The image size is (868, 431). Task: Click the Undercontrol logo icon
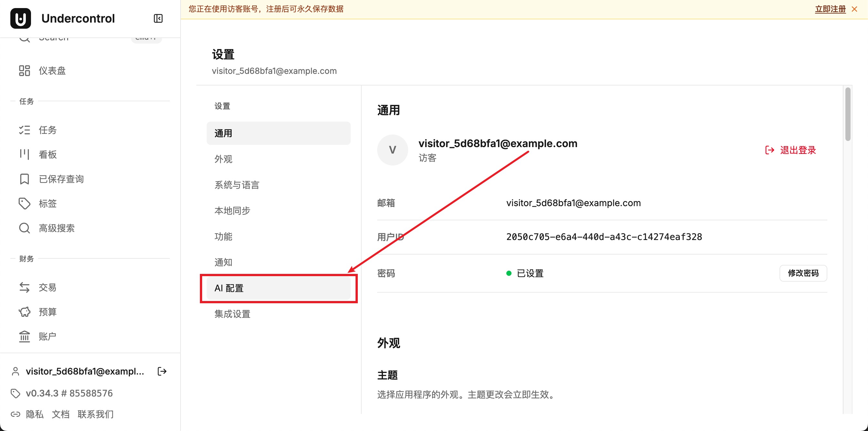[21, 18]
